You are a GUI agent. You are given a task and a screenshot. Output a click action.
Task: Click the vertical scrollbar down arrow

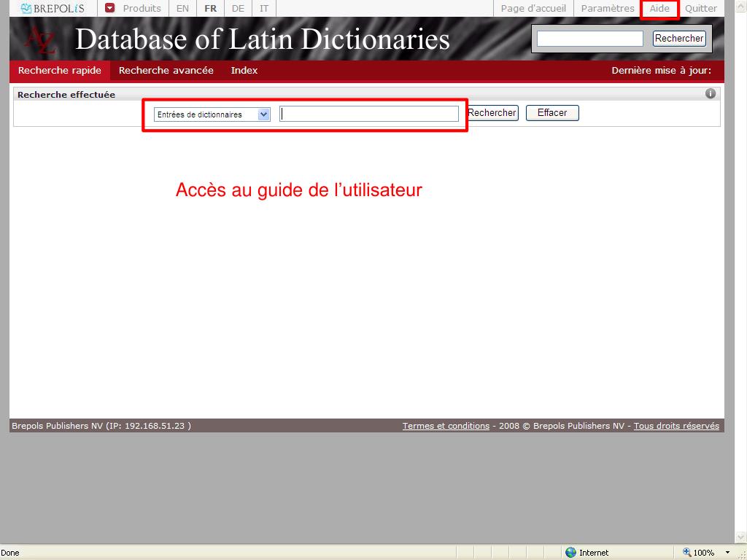[741, 537]
